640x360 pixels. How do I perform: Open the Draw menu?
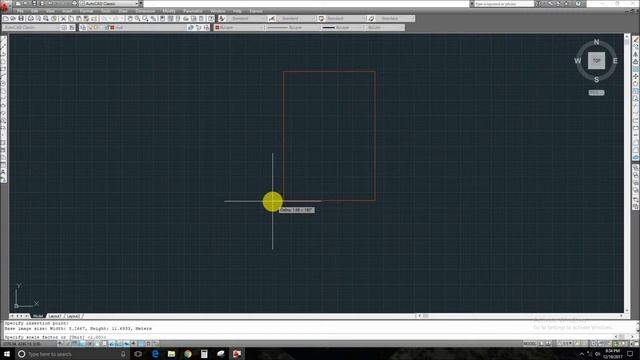pyautogui.click(x=123, y=11)
